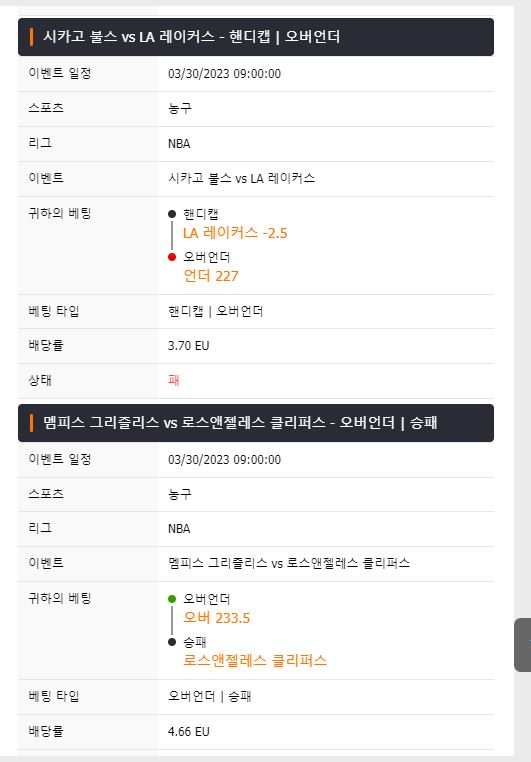The image size is (531, 762).
Task: Click 핸디캡 | 오버언더 bet type value
Action: click(216, 311)
